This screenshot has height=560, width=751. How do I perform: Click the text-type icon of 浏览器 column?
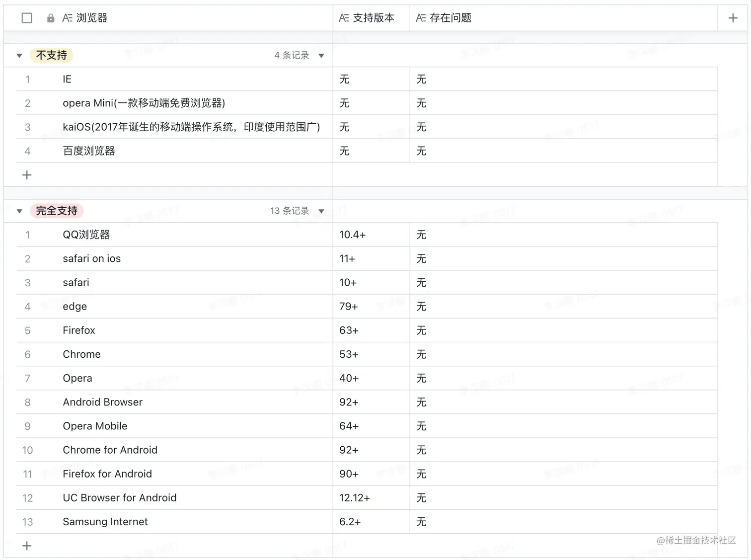click(67, 18)
